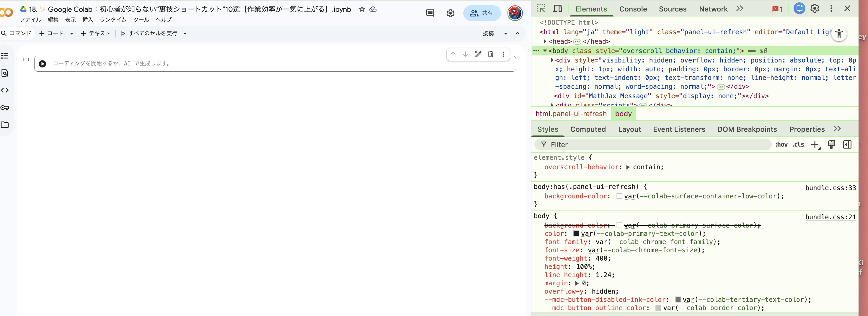Click the 共有 share button
868x316 pixels.
(482, 13)
